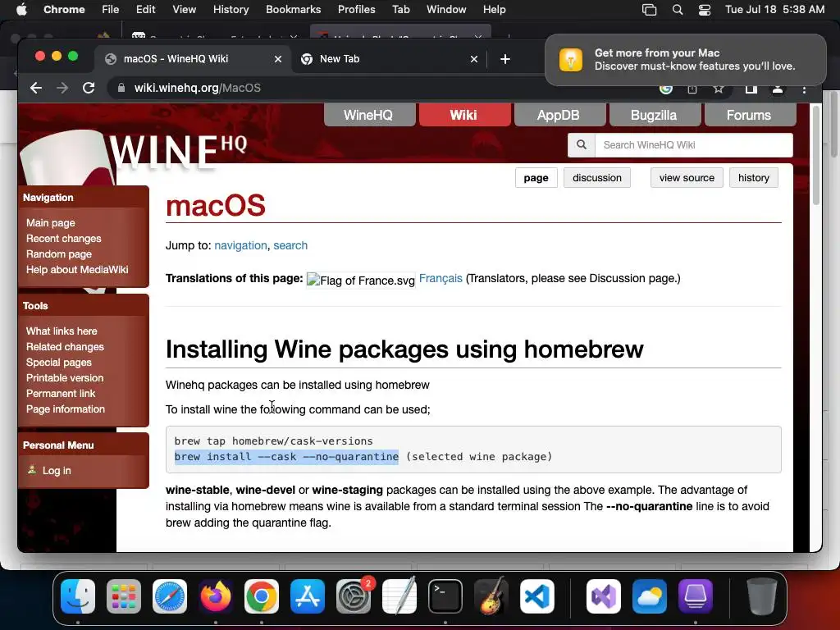The width and height of the screenshot is (840, 630).
Task: Open App Store from the Dock
Action: [x=308, y=596]
